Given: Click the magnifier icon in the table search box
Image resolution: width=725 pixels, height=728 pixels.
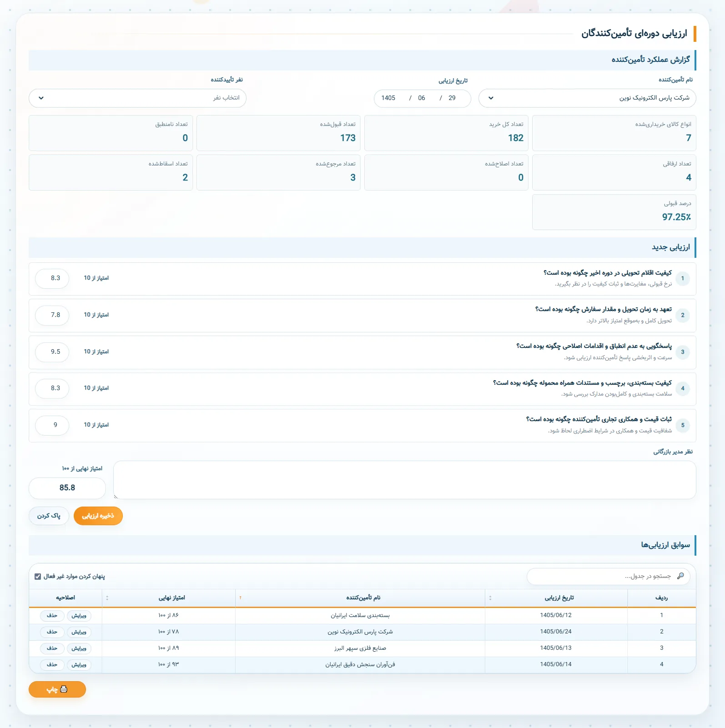Looking at the screenshot, I should click(x=680, y=576).
